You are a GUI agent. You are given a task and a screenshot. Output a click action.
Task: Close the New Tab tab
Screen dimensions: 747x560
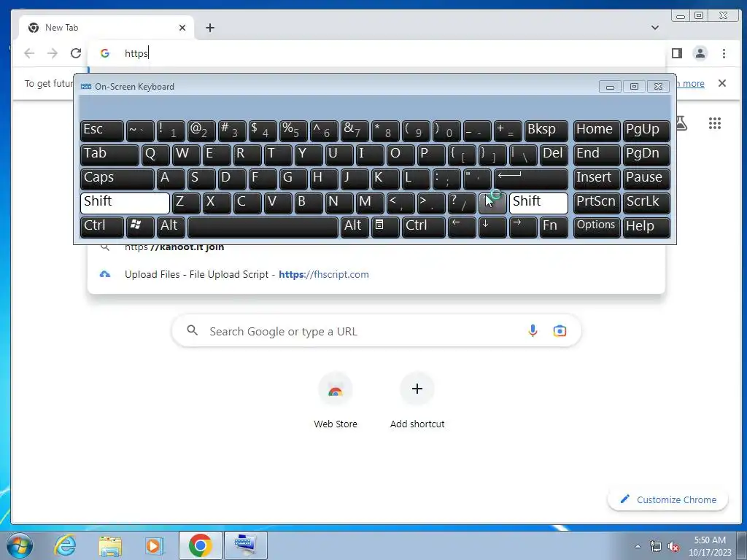[182, 28]
